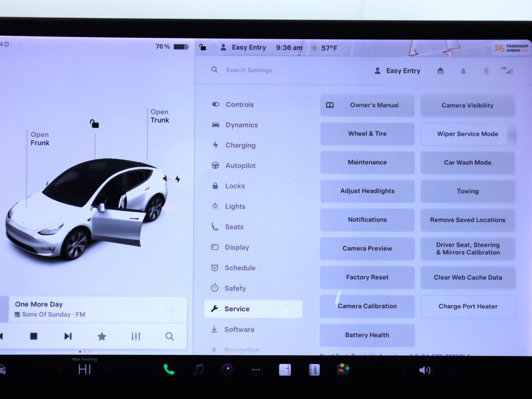Open the Easy Entry profile dropdown

397,71
